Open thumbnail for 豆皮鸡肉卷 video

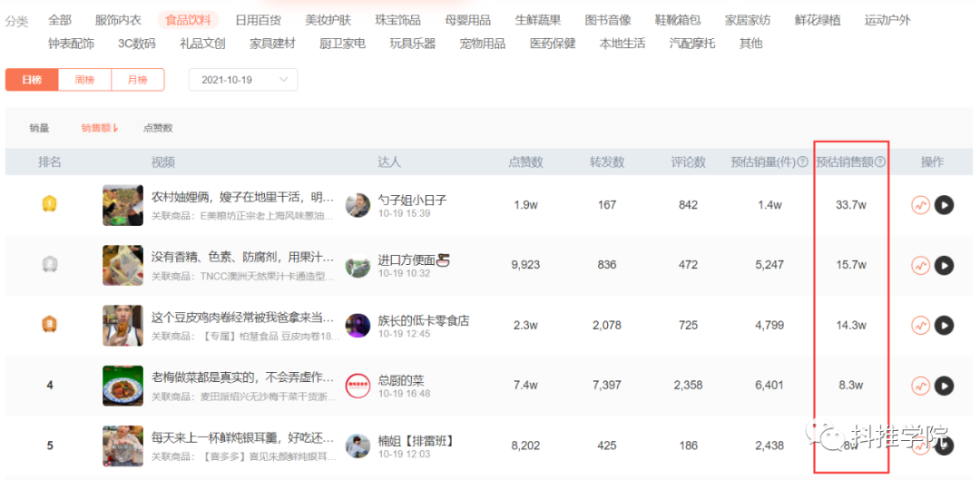pyautogui.click(x=123, y=326)
